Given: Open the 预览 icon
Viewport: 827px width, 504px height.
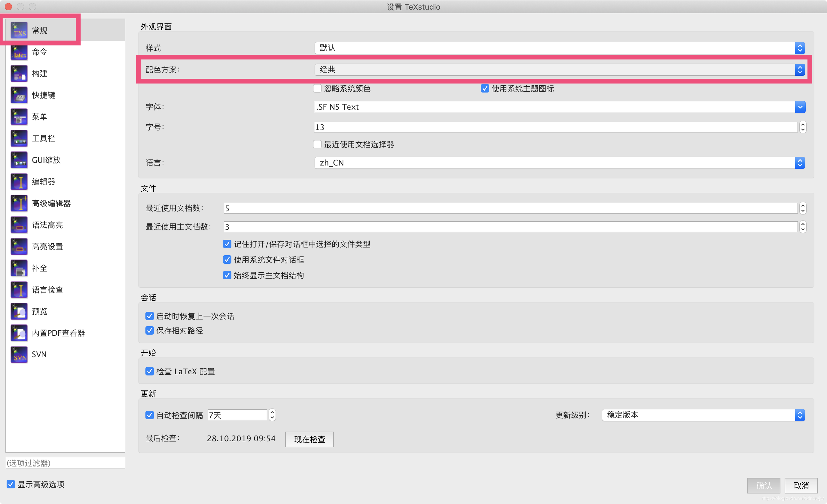Looking at the screenshot, I should coord(19,311).
